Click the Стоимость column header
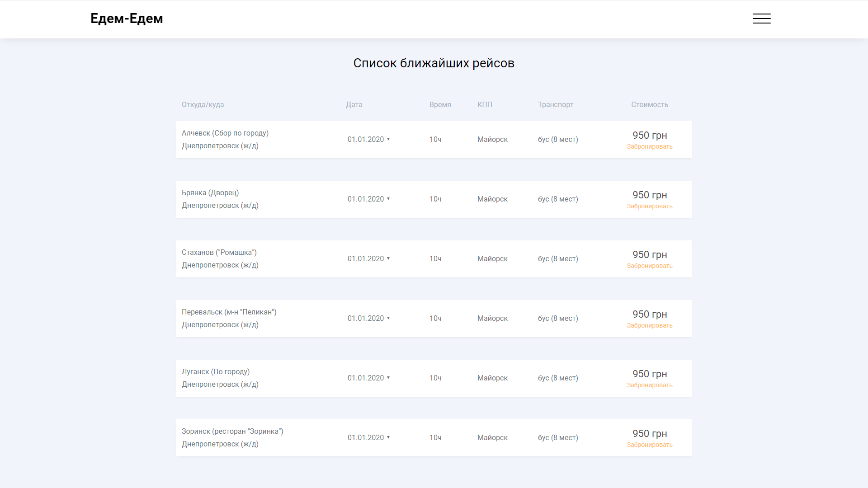Screen dimensions: 868x488 [650, 104]
